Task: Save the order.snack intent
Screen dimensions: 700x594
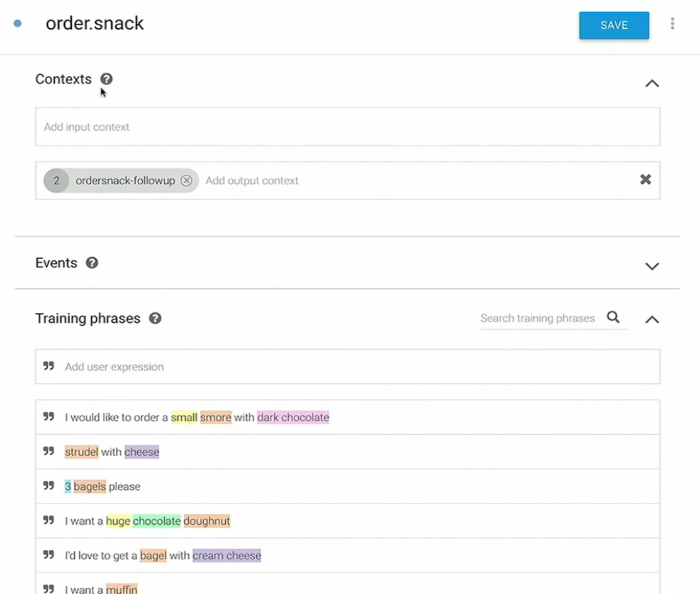Action: click(x=614, y=25)
